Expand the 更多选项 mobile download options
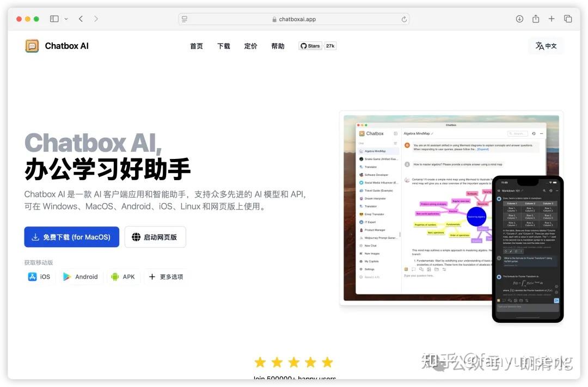The image size is (588, 387). click(166, 277)
